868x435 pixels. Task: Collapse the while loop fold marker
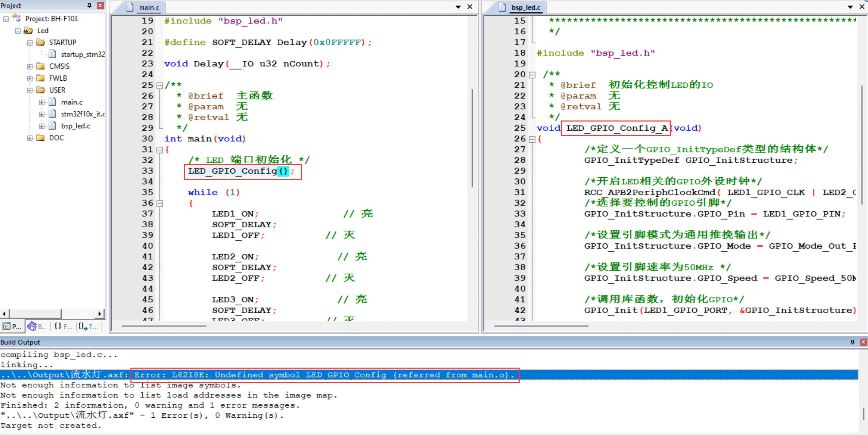tap(159, 204)
